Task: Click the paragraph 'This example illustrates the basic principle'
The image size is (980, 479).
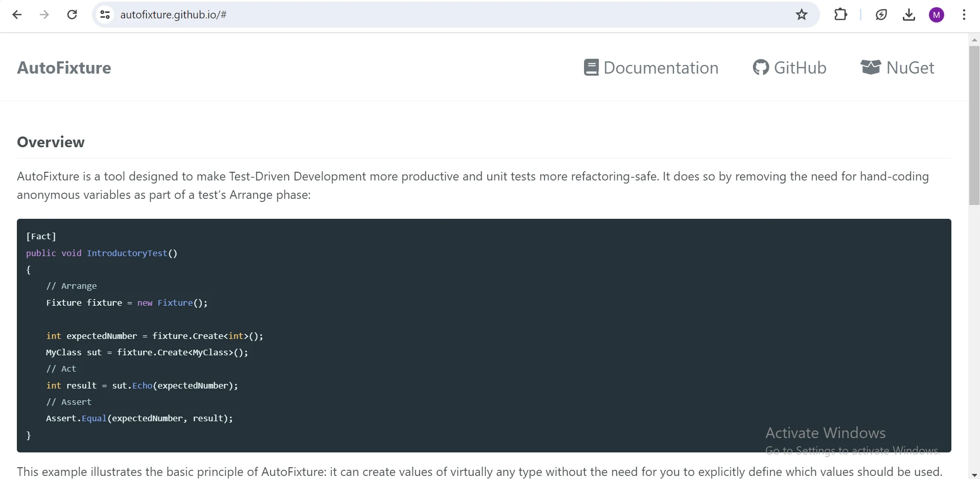Action: 479,471
